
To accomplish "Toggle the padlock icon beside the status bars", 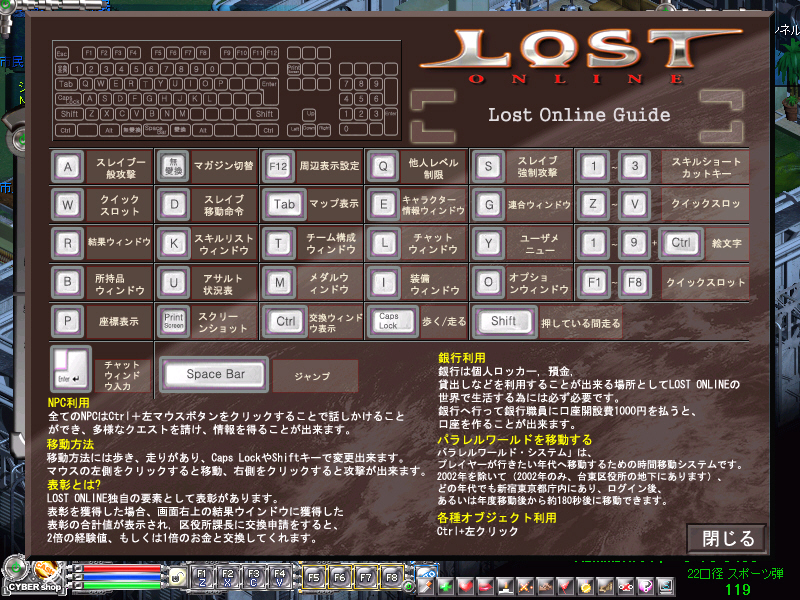I will click(x=178, y=578).
